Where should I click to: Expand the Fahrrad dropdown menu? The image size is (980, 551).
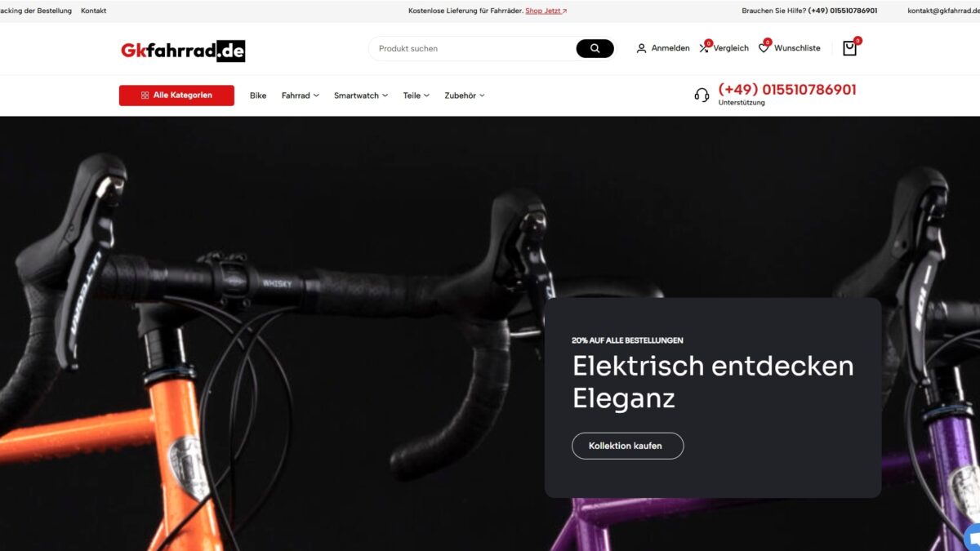click(x=301, y=96)
